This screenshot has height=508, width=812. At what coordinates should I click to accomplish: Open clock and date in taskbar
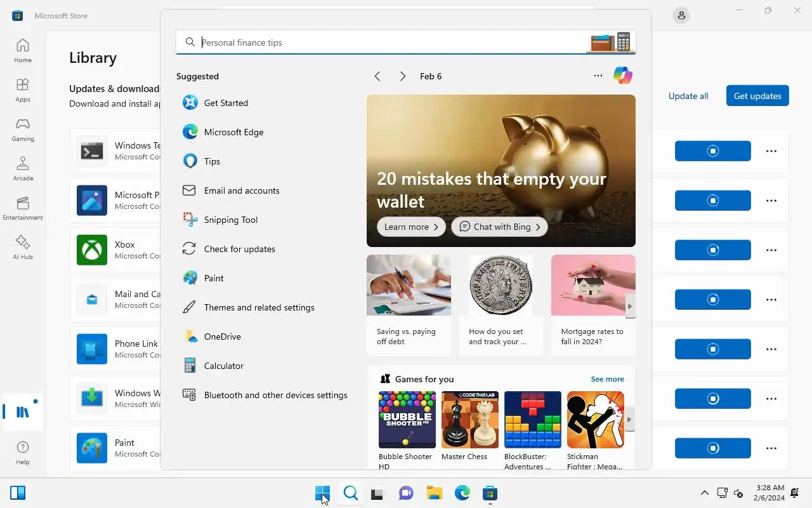click(770, 493)
